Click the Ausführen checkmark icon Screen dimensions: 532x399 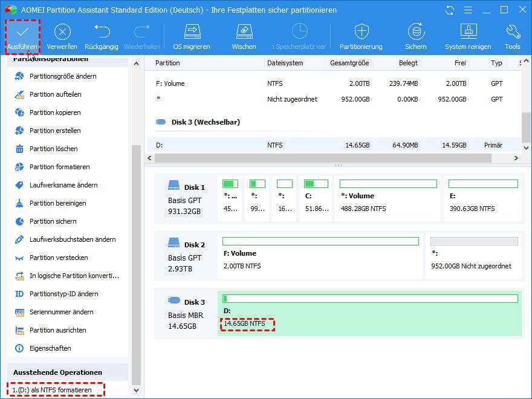coord(22,32)
